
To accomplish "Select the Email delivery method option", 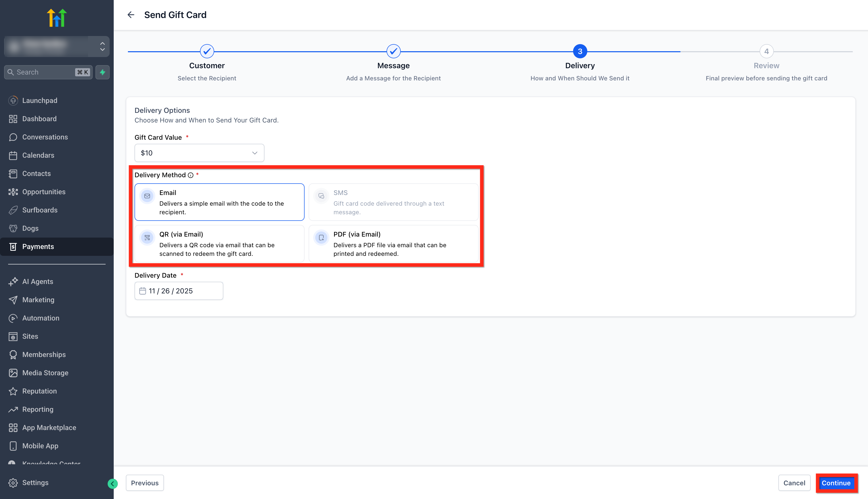I will click(x=219, y=202).
